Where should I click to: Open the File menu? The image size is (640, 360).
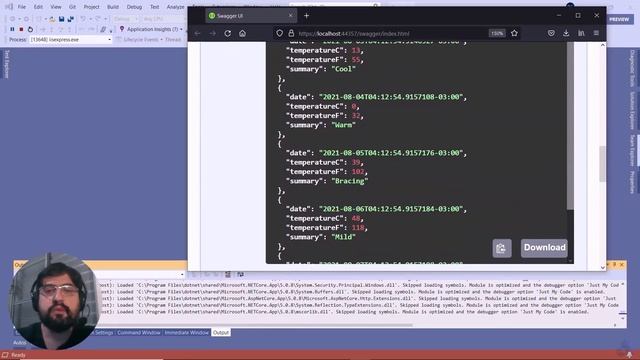pyautogui.click(x=22, y=7)
